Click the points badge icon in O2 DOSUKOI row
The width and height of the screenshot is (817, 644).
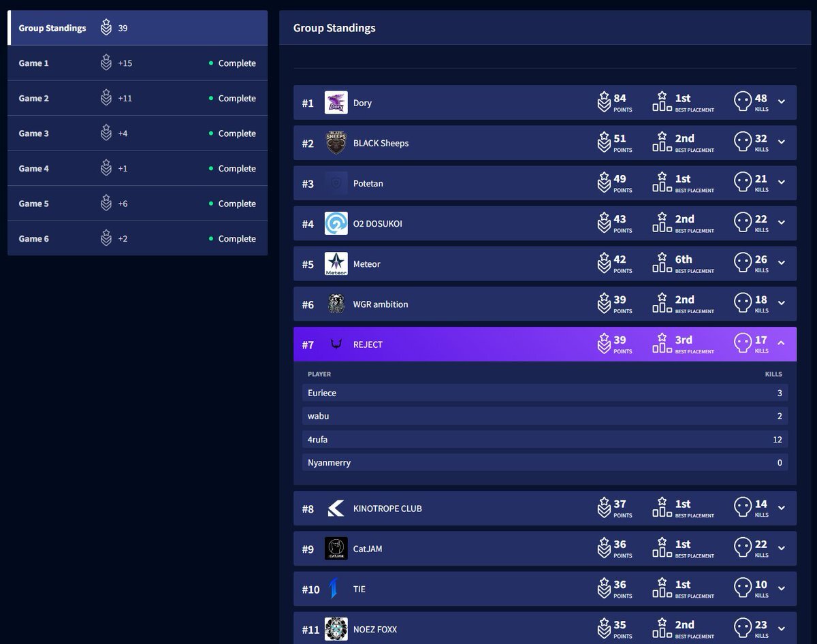tap(604, 223)
